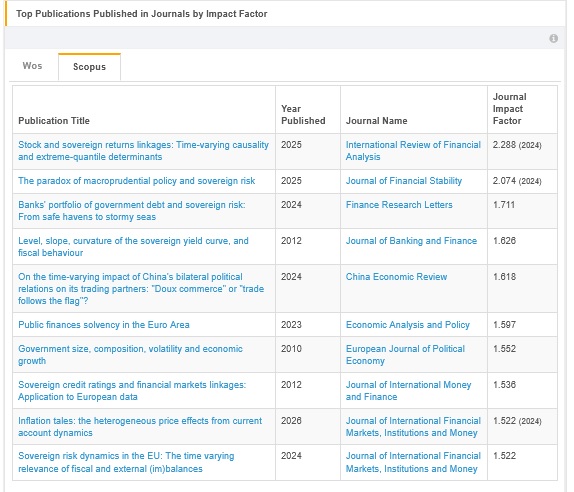
Task: Open 'Public finances solvency in the Euro Area'
Action: pyautogui.click(x=104, y=325)
